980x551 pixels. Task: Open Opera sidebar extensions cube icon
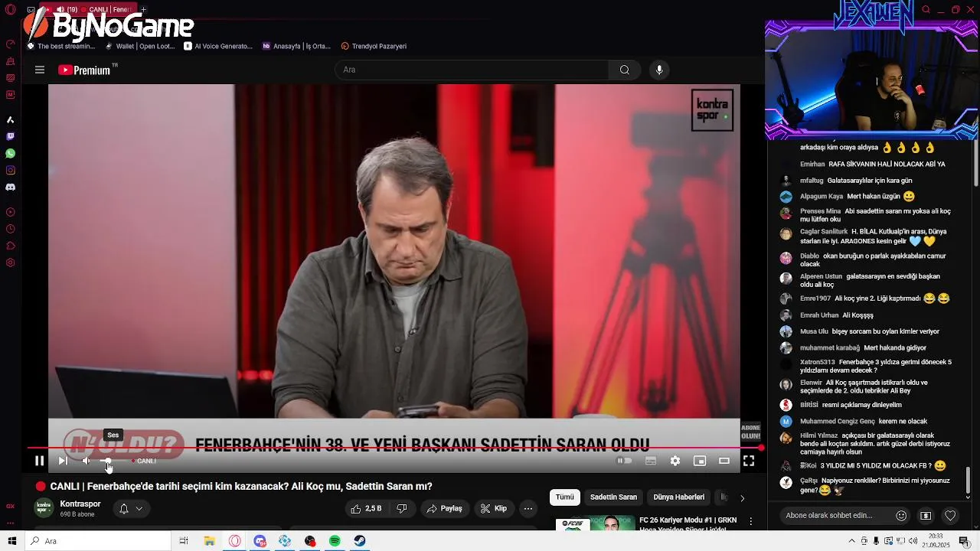(x=11, y=246)
